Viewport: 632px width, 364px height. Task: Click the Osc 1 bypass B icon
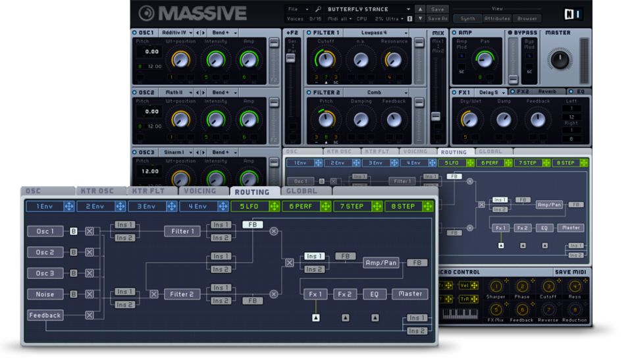pos(74,232)
